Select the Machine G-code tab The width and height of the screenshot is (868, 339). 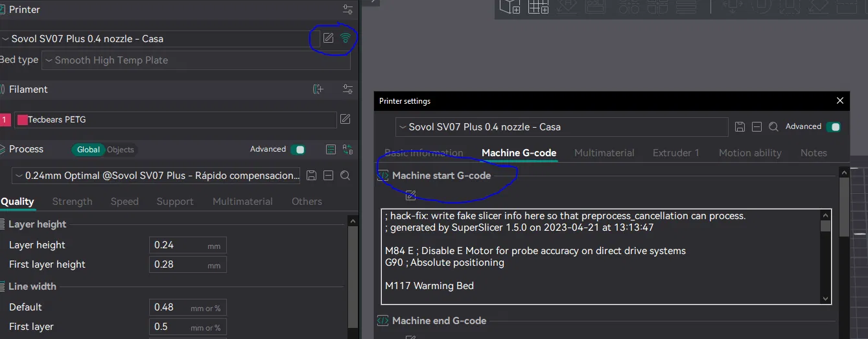coord(519,153)
